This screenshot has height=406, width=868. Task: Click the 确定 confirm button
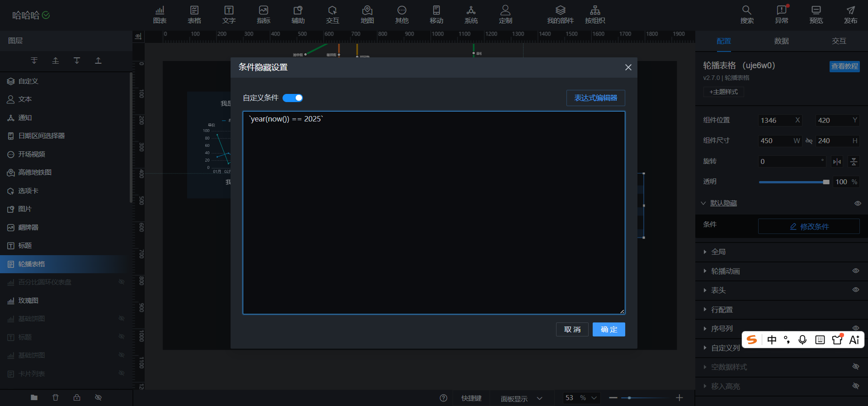point(609,330)
